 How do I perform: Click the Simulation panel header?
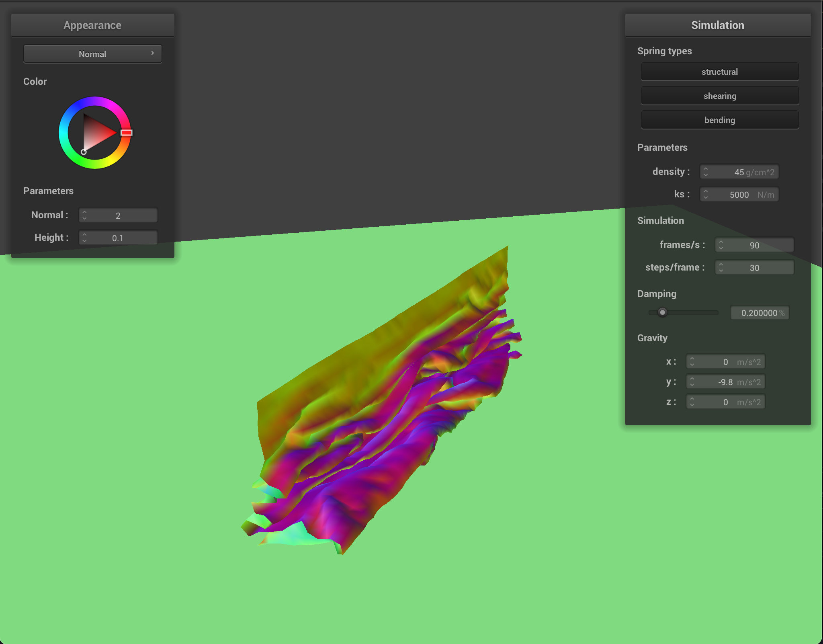click(718, 25)
